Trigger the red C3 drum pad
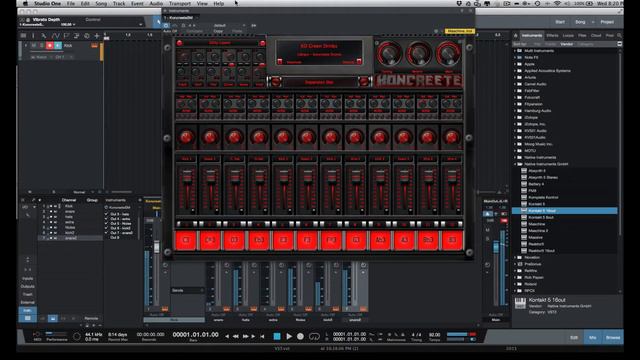The image size is (640, 360). 186,240
